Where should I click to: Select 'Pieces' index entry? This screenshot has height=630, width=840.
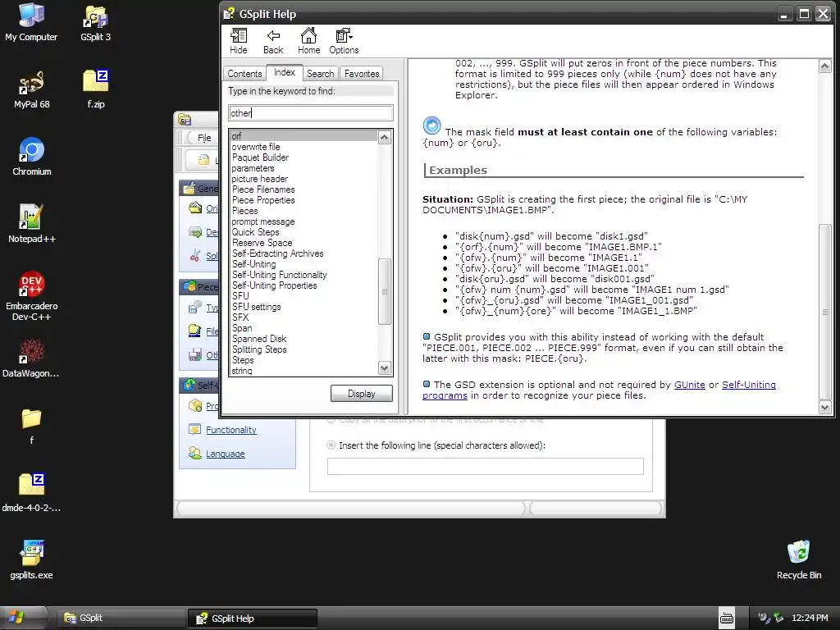(244, 211)
